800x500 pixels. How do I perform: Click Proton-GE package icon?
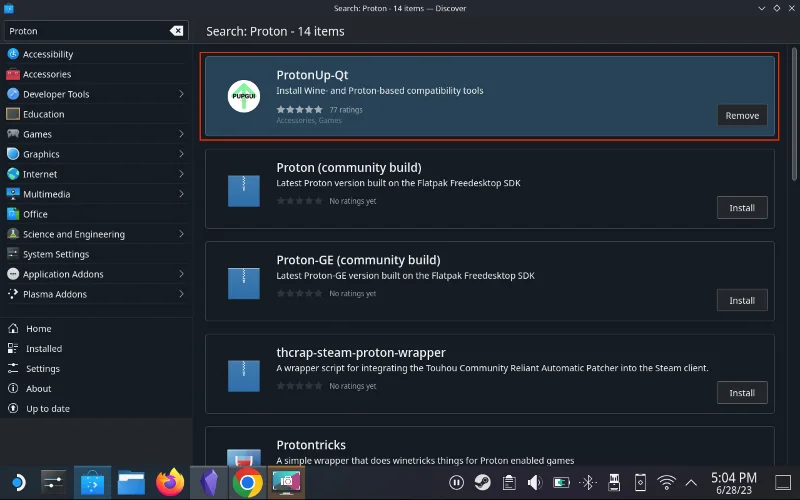click(x=244, y=283)
